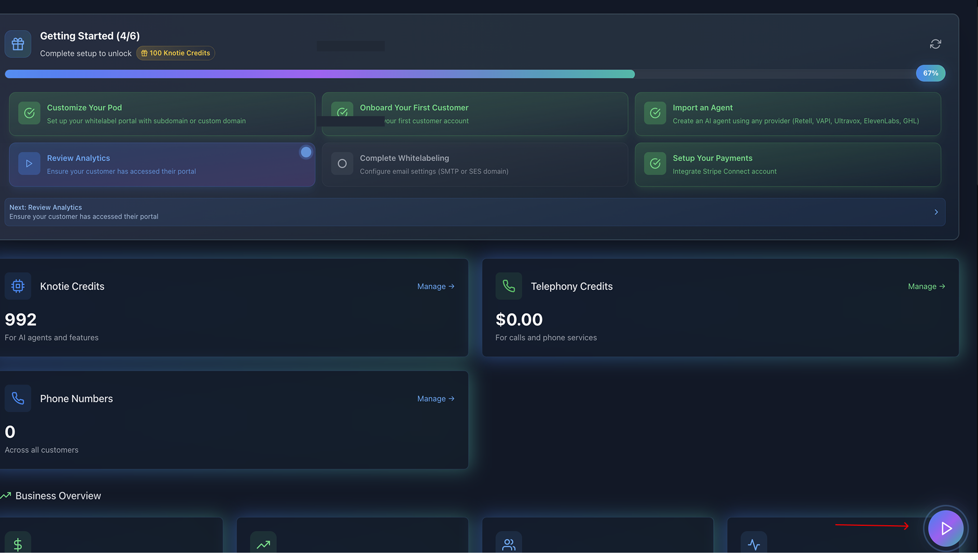Screen dimensions: 978x560
Task: Click the $0.00 Telephony Credits value
Action: pos(519,319)
